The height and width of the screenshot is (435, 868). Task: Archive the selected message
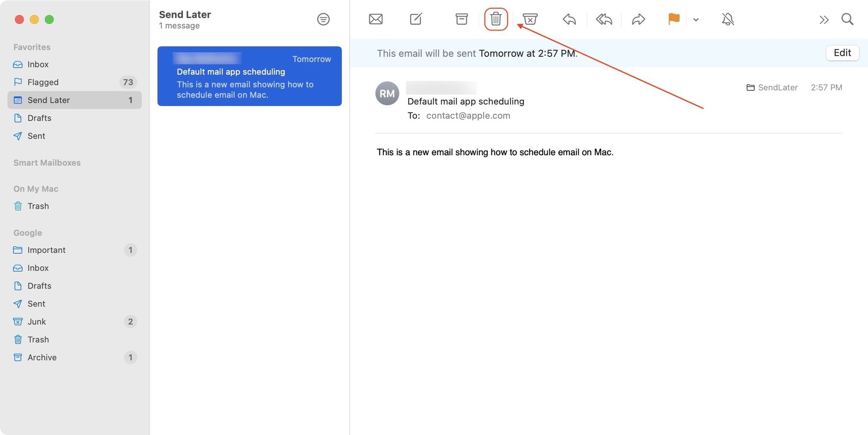(x=461, y=19)
